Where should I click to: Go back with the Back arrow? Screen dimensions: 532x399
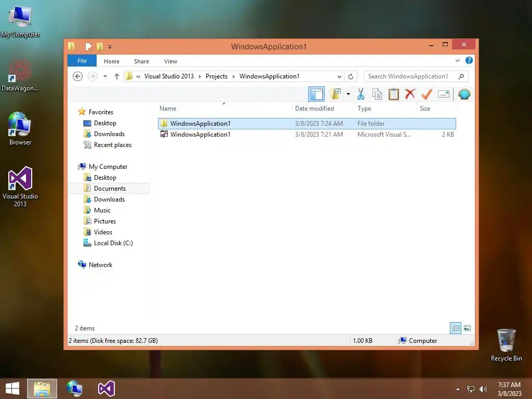tap(78, 76)
